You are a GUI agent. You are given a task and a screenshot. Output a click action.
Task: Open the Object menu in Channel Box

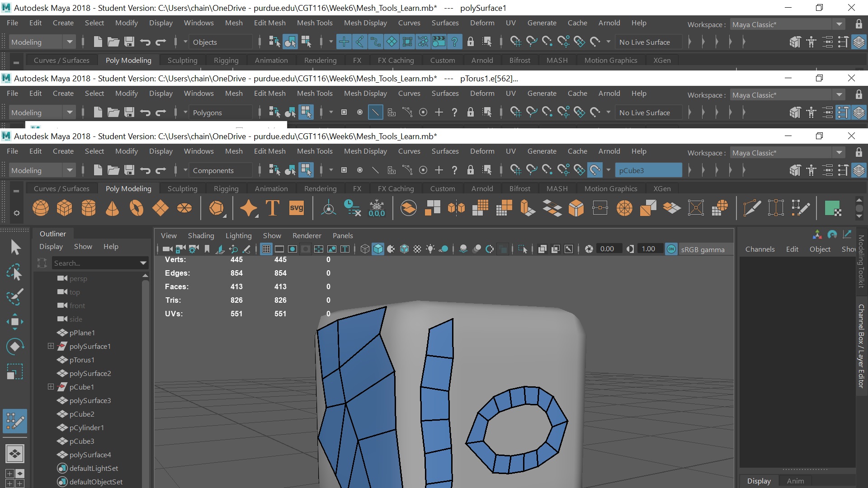820,249
